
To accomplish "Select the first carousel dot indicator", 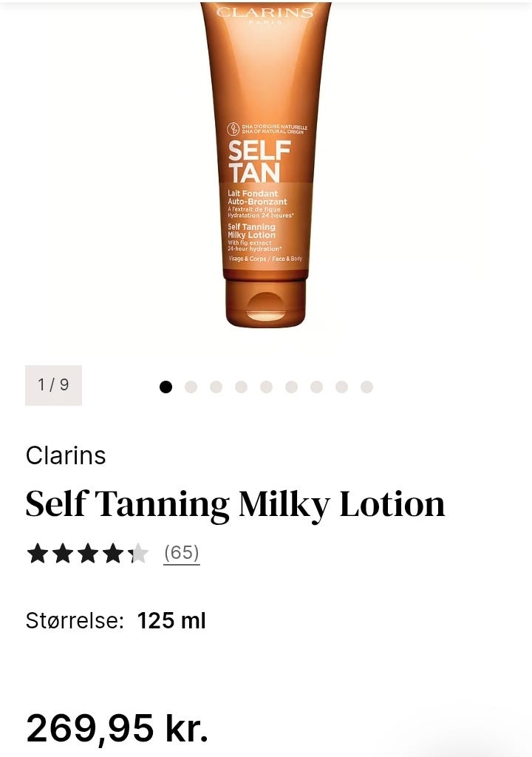I will point(166,387).
